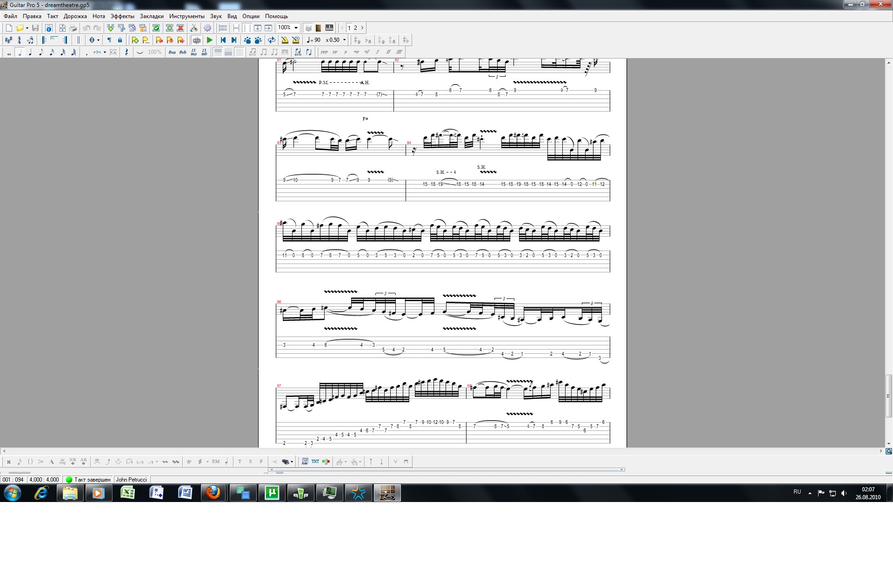
Task: Click the 8va octave marking icon
Action: (x=172, y=52)
